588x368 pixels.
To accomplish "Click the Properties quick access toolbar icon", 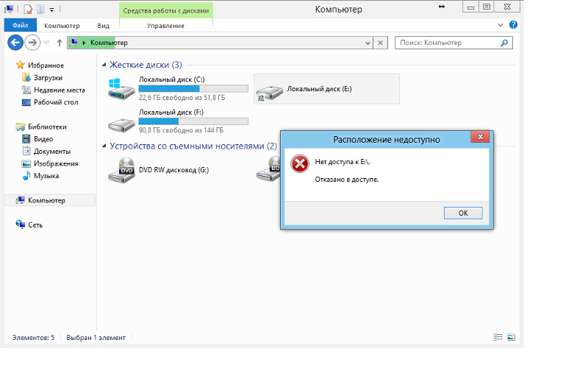I will click(x=27, y=9).
